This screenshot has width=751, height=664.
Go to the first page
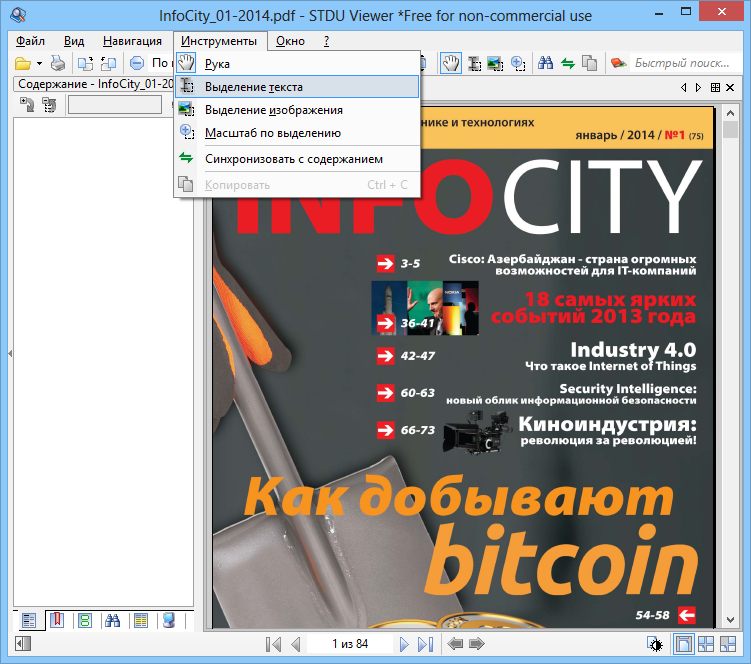coord(273,644)
